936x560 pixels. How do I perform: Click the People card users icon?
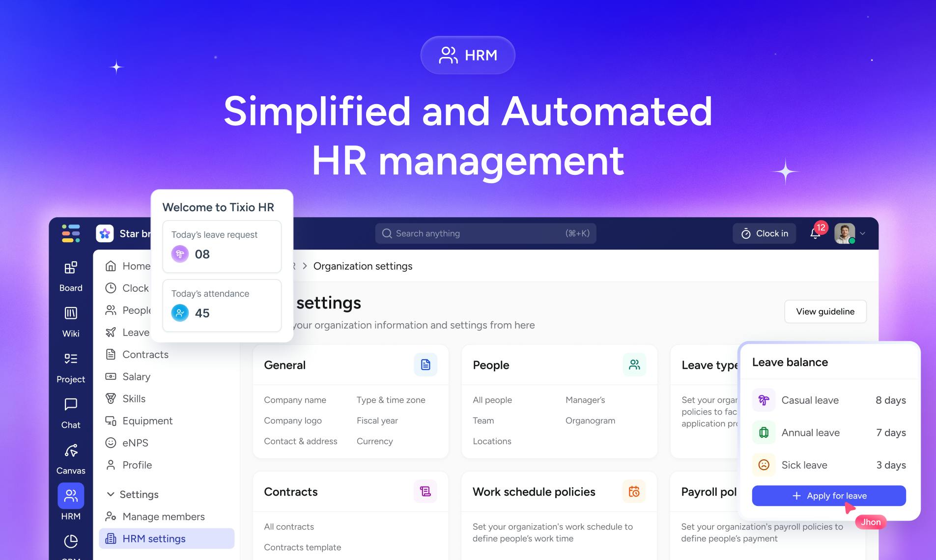pos(634,364)
